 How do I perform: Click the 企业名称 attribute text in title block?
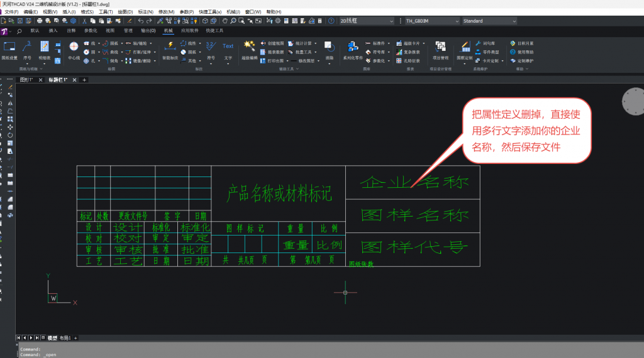tap(414, 182)
